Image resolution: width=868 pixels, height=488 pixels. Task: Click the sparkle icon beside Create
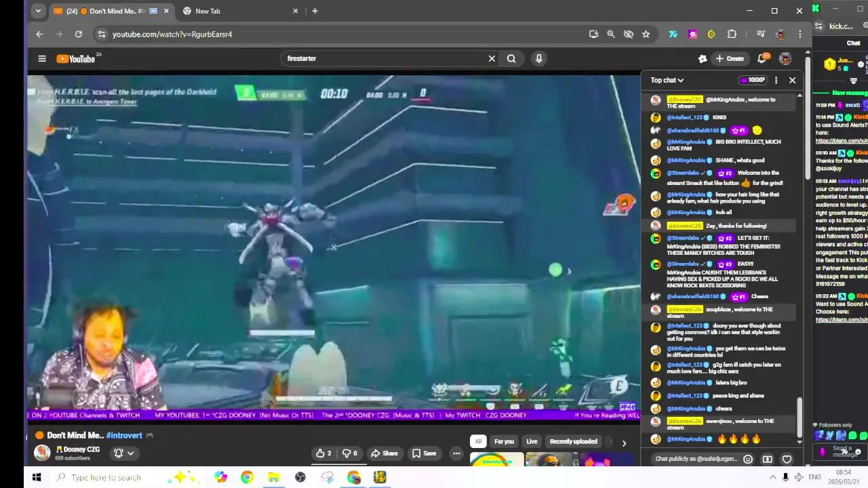pos(703,59)
